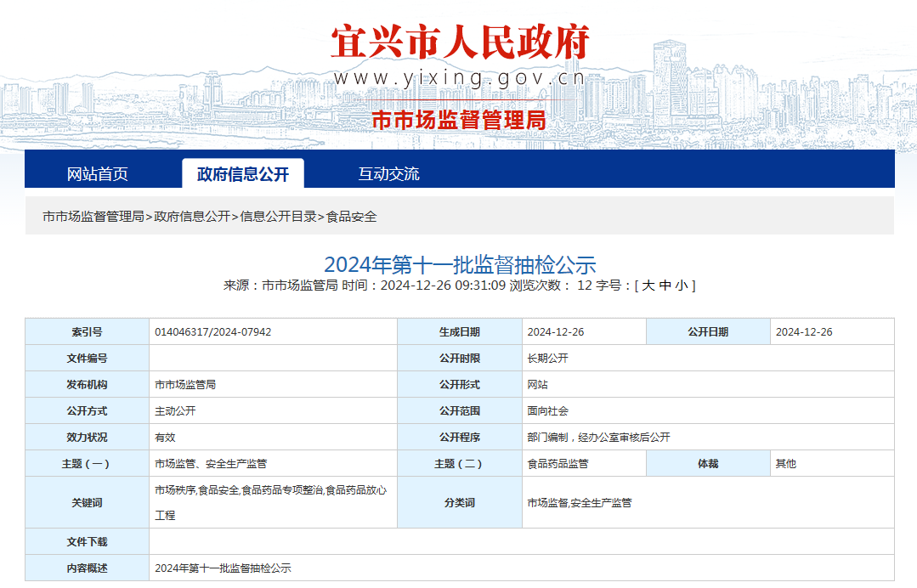Click the publish time 2024-12-26 09:31:09
The image size is (917, 588).
(x=443, y=286)
